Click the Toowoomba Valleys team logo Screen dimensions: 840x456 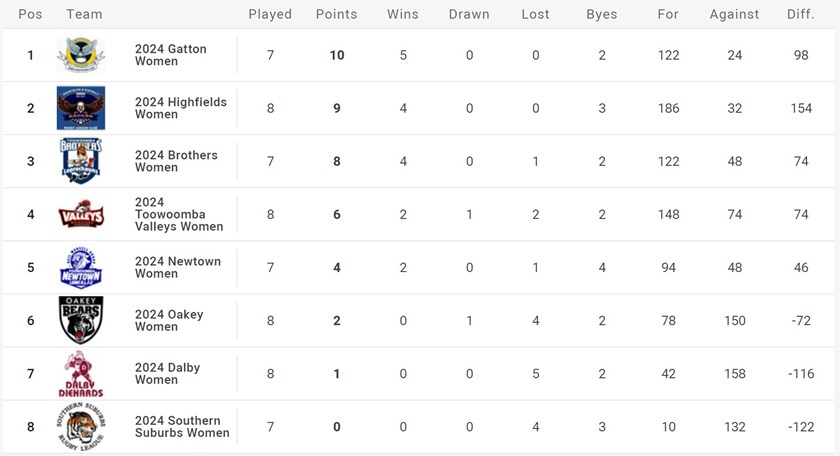81,214
